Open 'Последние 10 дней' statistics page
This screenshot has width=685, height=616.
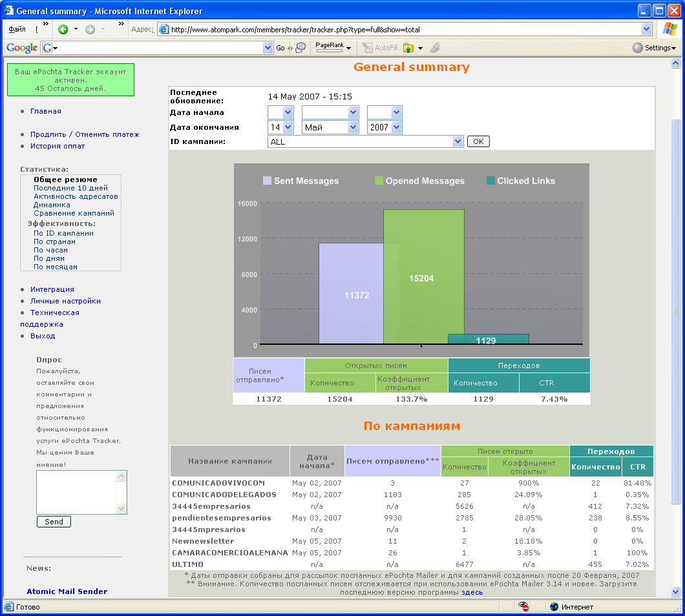click(70, 188)
